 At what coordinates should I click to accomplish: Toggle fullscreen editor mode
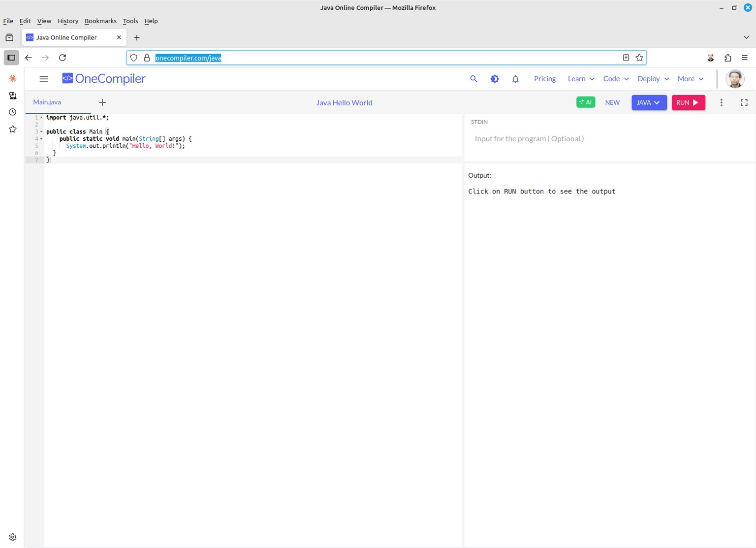(744, 102)
